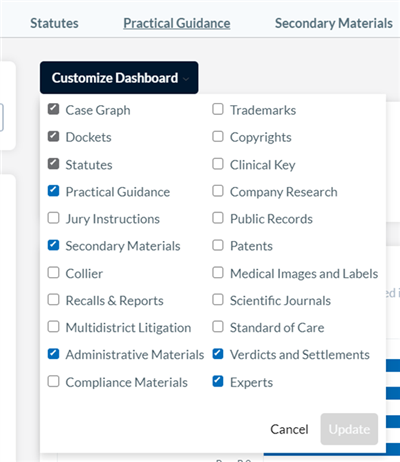Tick the Copyrights checkbox

pyautogui.click(x=218, y=137)
